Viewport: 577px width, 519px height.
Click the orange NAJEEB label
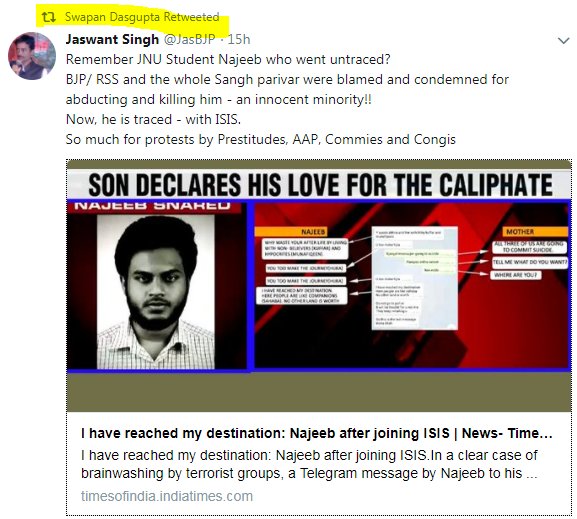coord(314,232)
